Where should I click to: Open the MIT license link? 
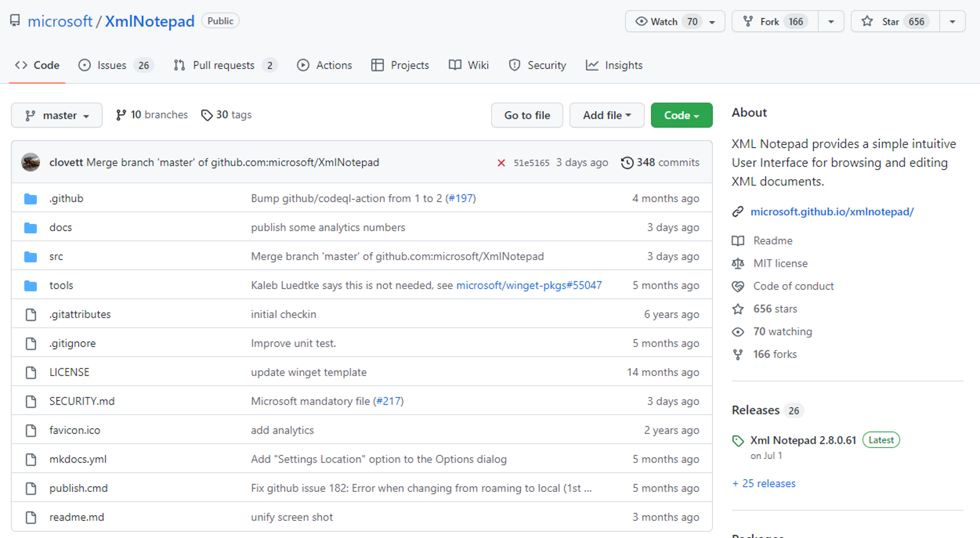pos(780,263)
